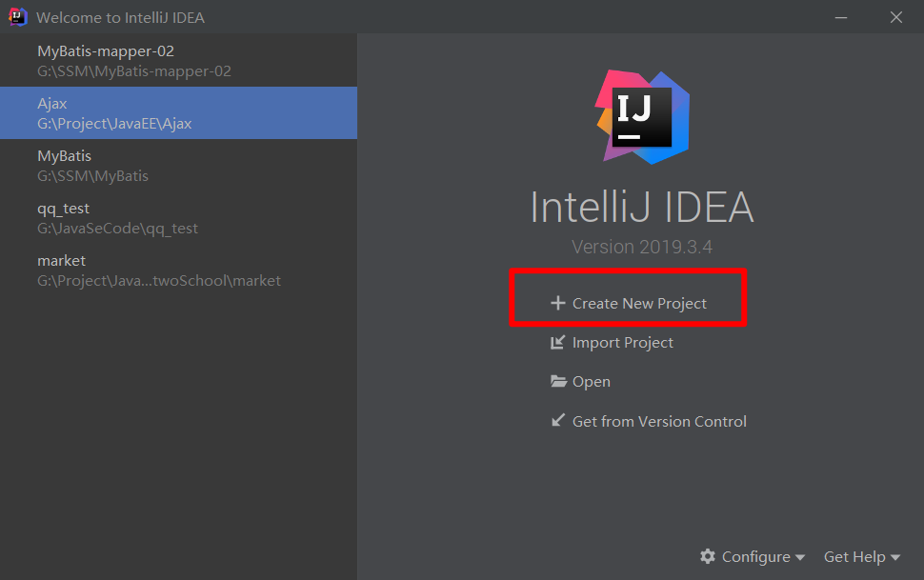
Task: Click the IntelliJ icon in title bar
Action: click(18, 17)
